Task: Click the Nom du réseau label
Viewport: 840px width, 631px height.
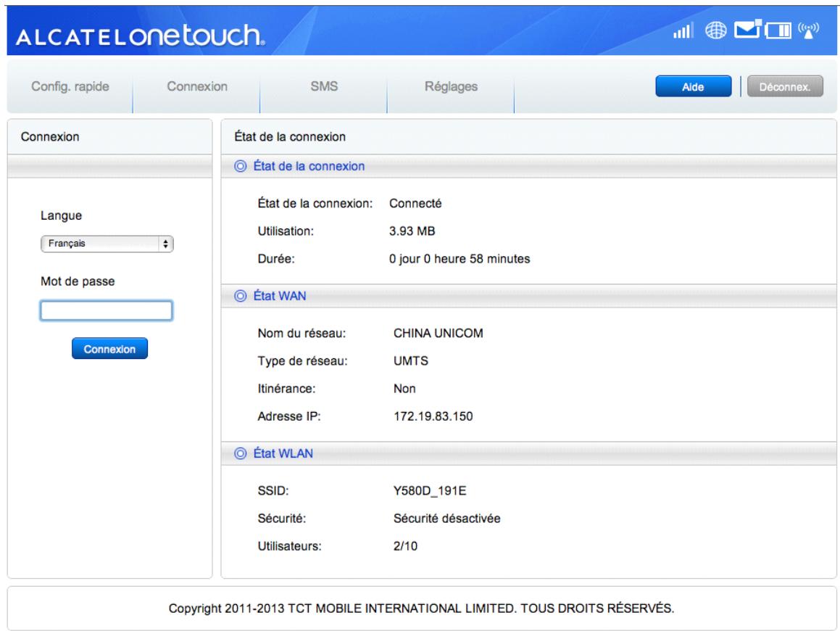Action: click(x=302, y=334)
